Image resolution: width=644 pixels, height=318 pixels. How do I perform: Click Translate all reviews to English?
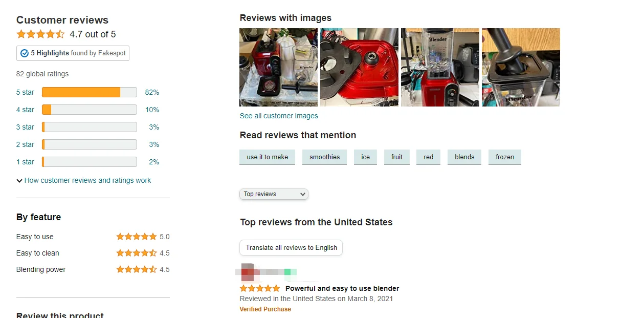tap(291, 247)
